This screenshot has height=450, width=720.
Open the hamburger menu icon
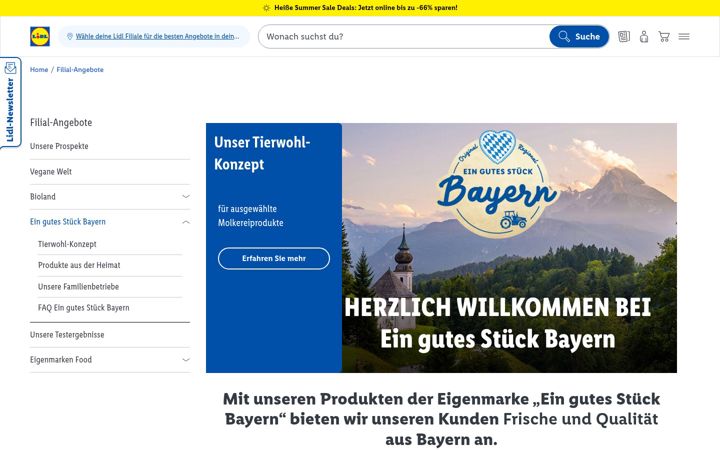pos(684,36)
